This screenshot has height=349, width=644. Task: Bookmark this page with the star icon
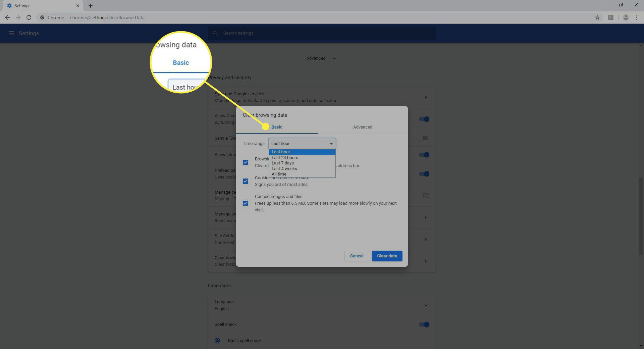point(597,17)
